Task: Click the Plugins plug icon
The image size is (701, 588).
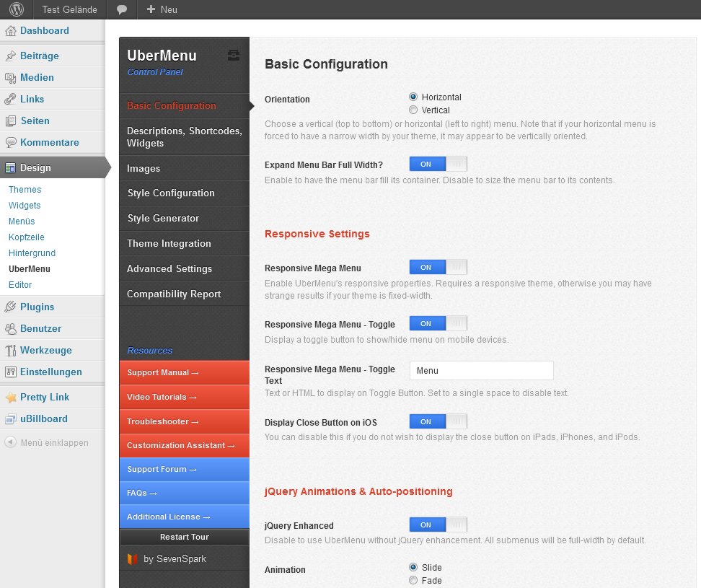Action: (11, 307)
